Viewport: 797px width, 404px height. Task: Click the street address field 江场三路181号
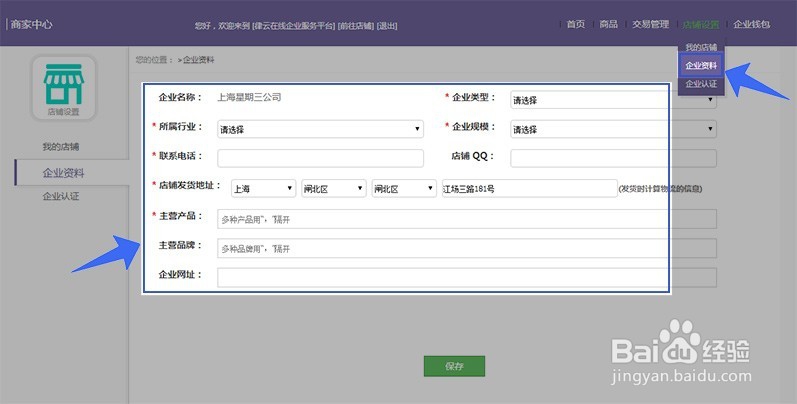pos(529,189)
